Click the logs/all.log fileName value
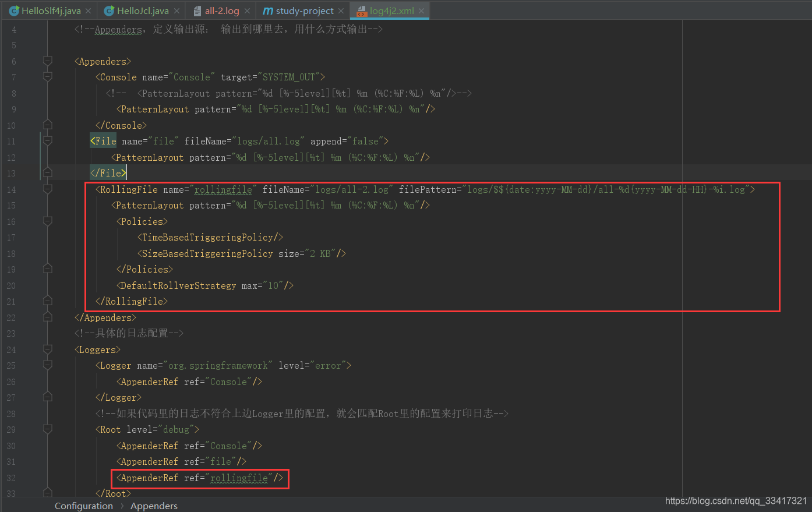Viewport: 812px width, 512px height. [269, 141]
